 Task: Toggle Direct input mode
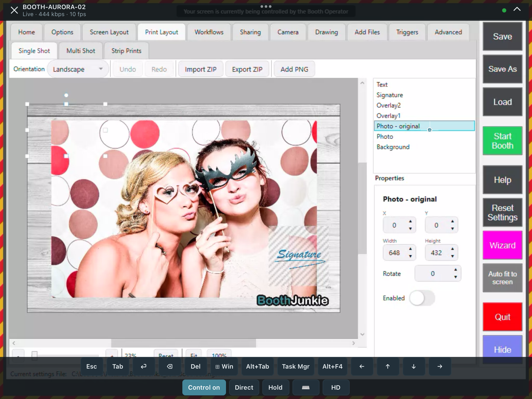pos(244,387)
